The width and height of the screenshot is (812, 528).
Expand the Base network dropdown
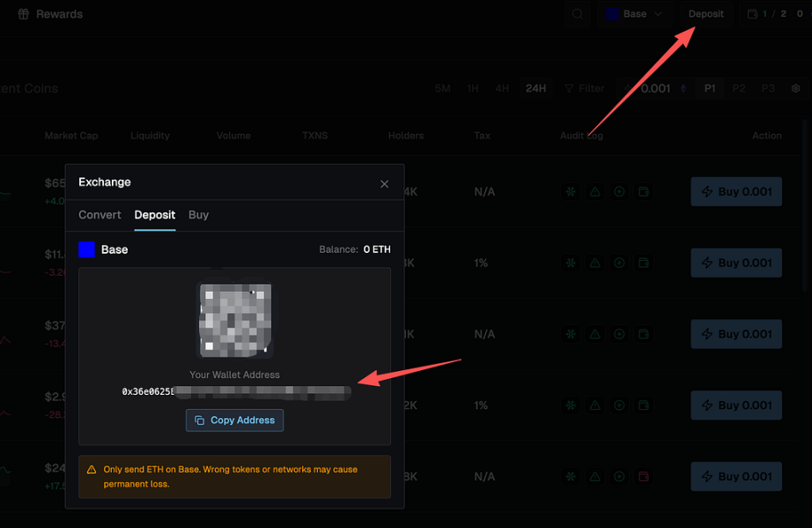pyautogui.click(x=634, y=14)
